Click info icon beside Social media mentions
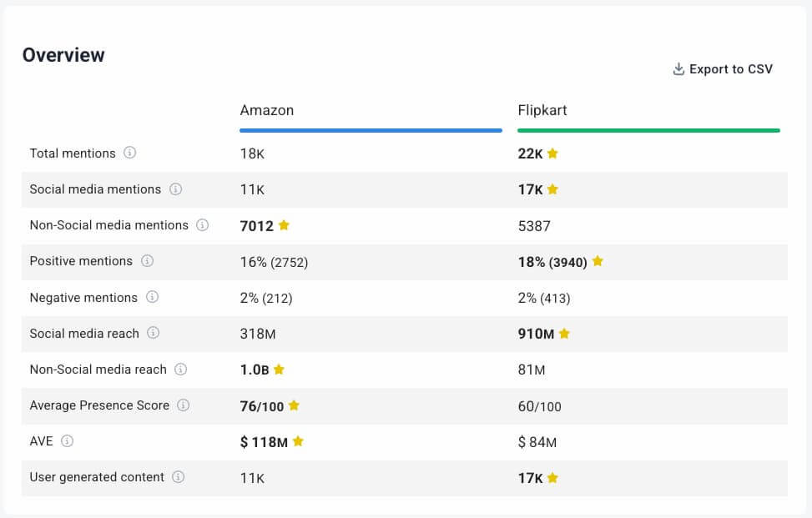 point(175,189)
